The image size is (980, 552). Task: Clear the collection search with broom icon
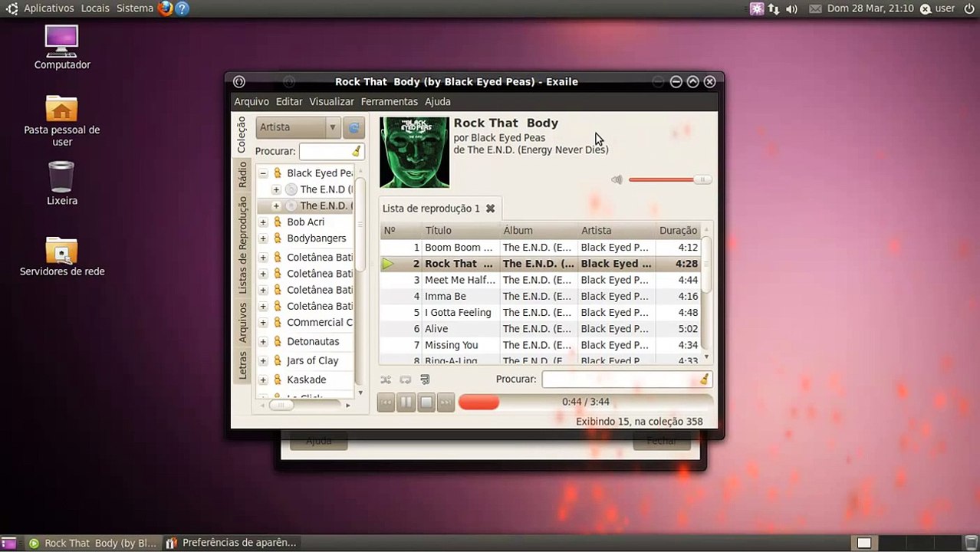[356, 151]
